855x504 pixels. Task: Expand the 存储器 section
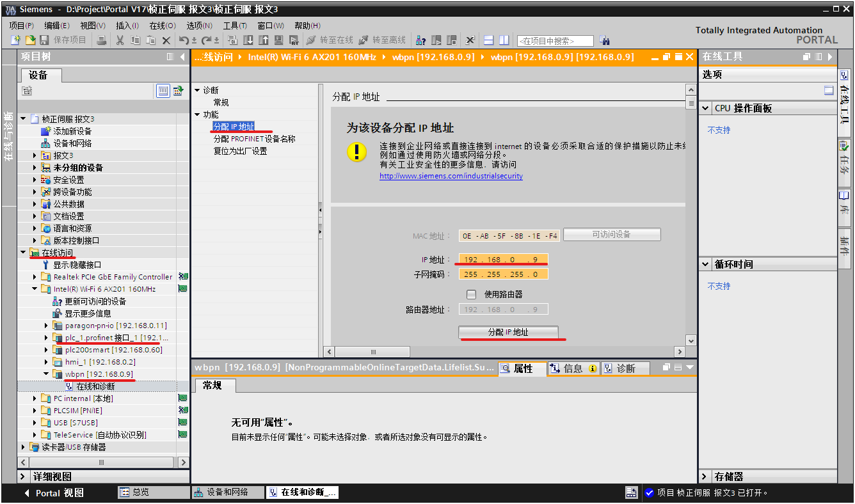click(x=705, y=476)
